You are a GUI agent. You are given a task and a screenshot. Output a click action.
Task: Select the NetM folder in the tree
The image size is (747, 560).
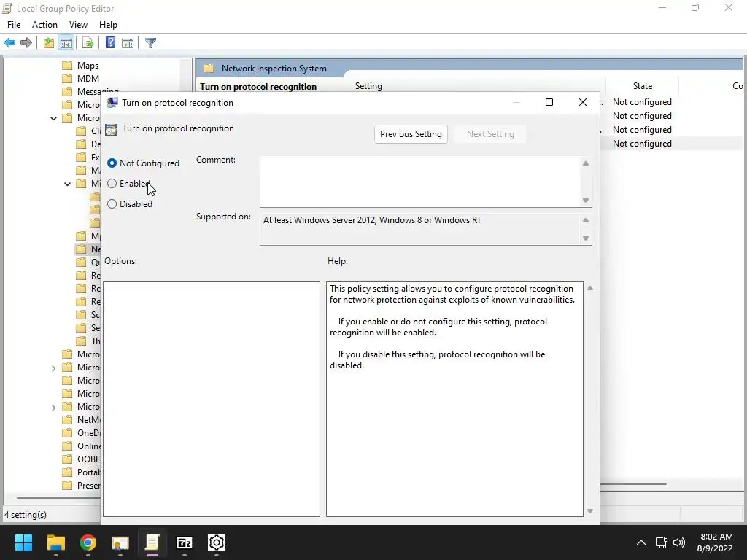pyautogui.click(x=88, y=420)
